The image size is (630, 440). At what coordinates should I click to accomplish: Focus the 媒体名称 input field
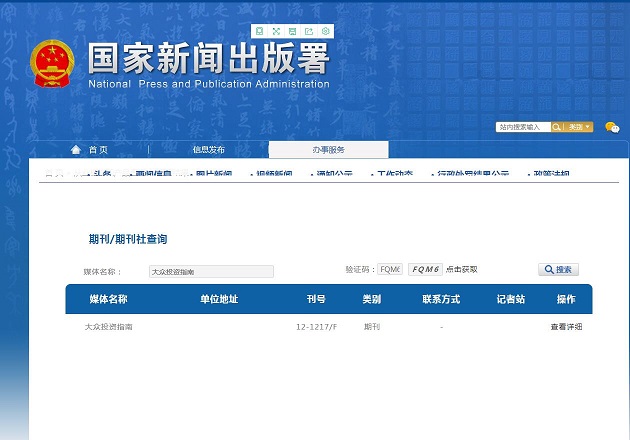pos(210,271)
